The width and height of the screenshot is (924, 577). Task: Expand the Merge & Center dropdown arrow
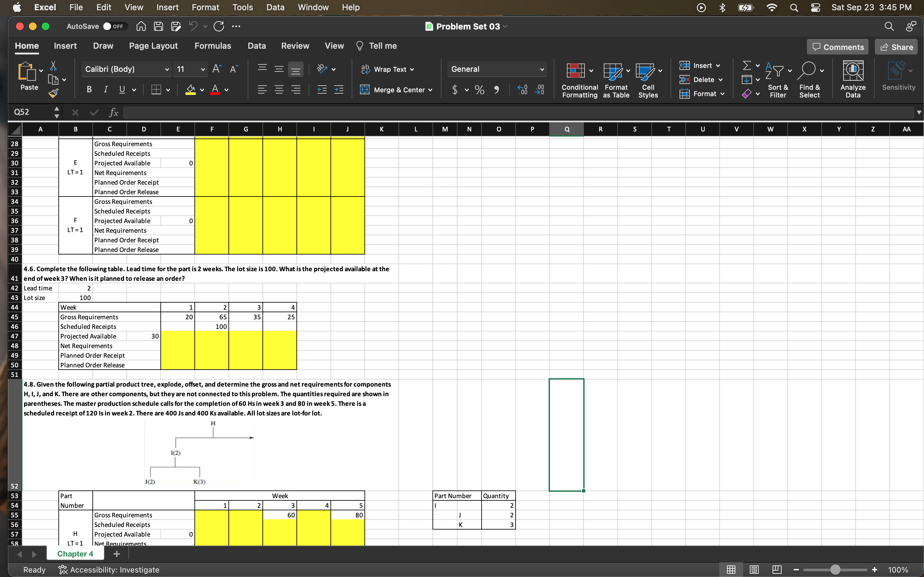[430, 90]
